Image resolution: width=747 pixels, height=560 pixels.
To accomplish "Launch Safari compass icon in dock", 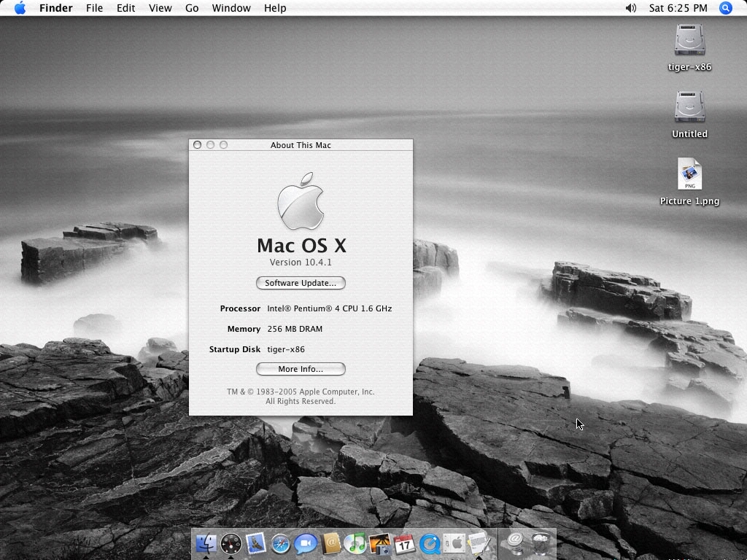I will point(281,544).
